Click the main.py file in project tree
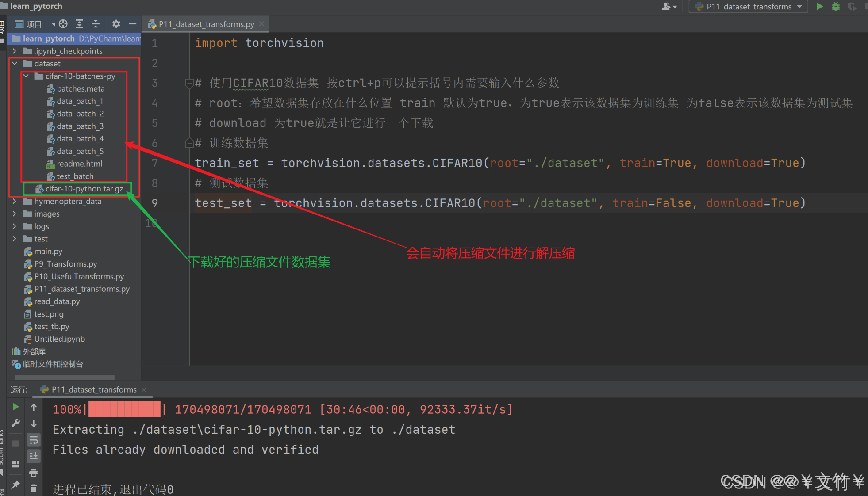This screenshot has width=868, height=496. 47,251
